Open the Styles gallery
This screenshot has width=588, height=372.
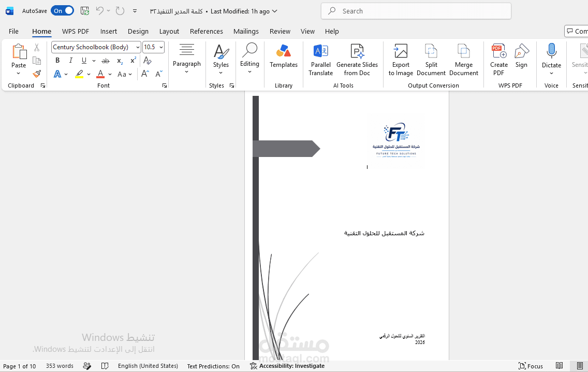pyautogui.click(x=221, y=59)
